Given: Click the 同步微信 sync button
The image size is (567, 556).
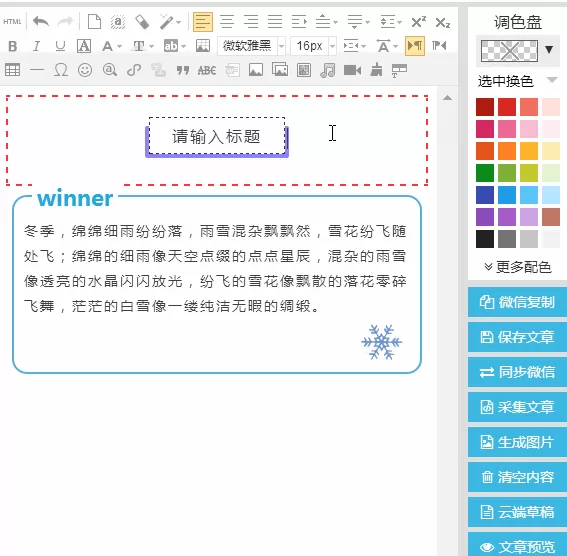Looking at the screenshot, I should point(517,372).
